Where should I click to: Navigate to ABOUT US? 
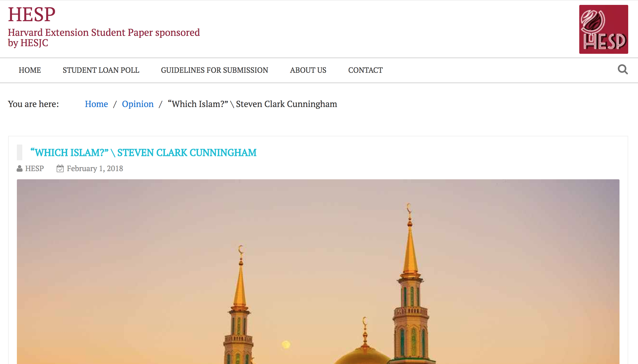coord(308,70)
